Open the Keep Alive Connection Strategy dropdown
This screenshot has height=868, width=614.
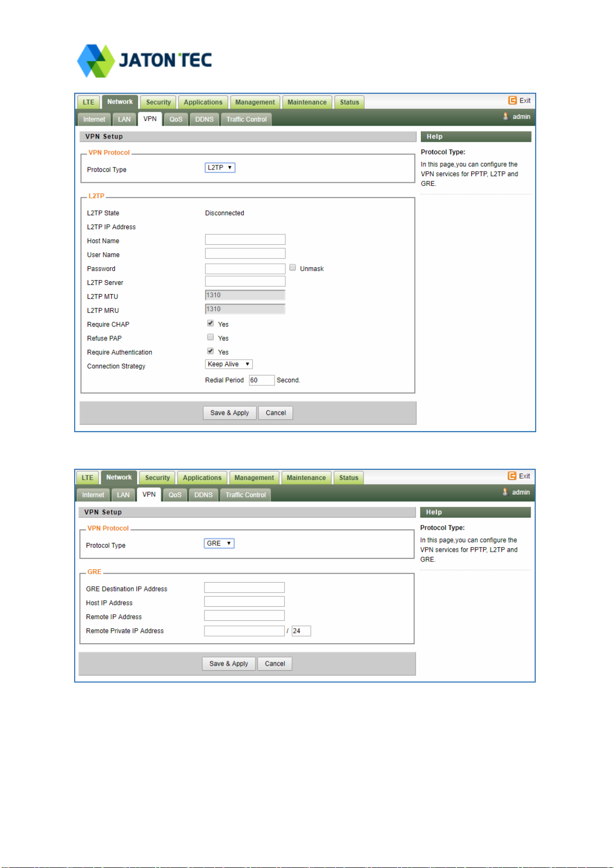[229, 364]
